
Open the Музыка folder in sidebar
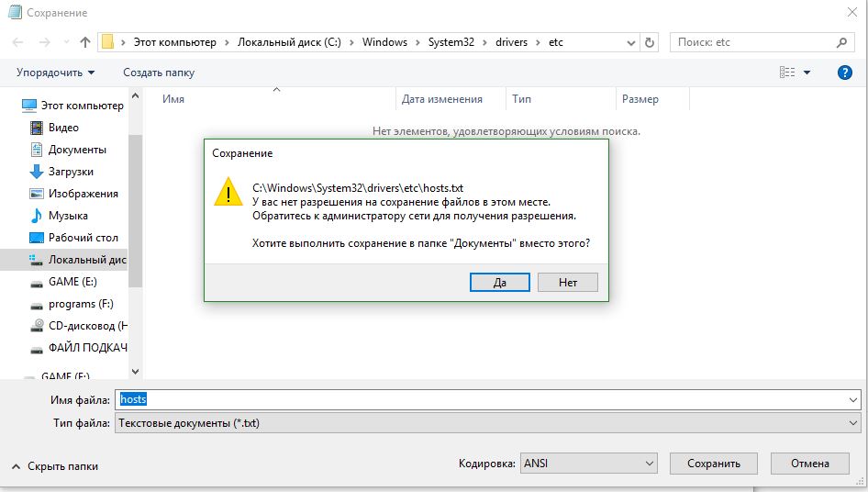[68, 216]
